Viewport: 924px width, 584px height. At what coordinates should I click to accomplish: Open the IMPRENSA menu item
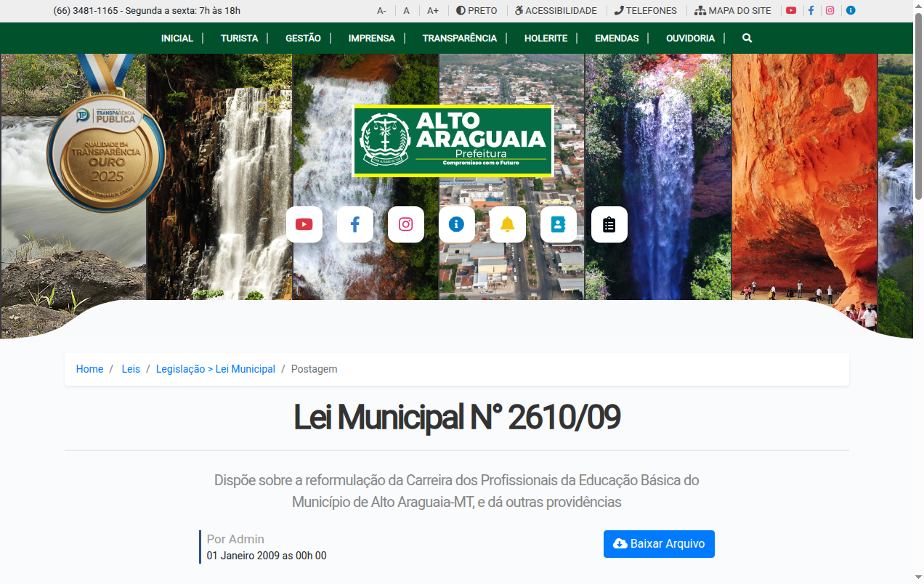click(372, 38)
